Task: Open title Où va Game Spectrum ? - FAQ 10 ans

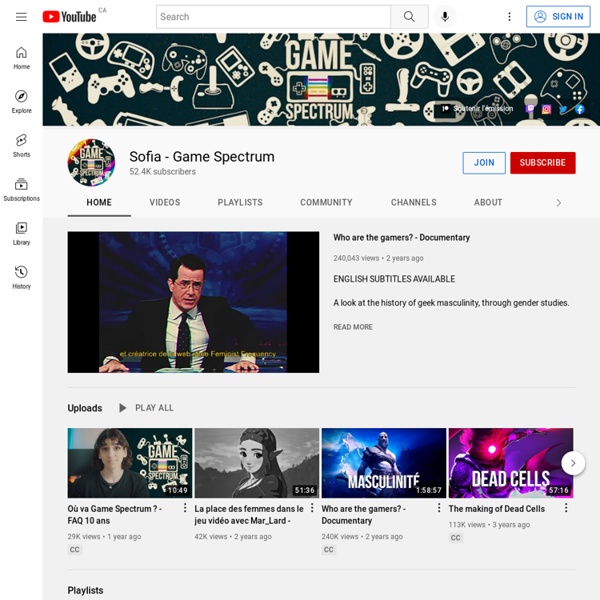Action: pos(115,515)
